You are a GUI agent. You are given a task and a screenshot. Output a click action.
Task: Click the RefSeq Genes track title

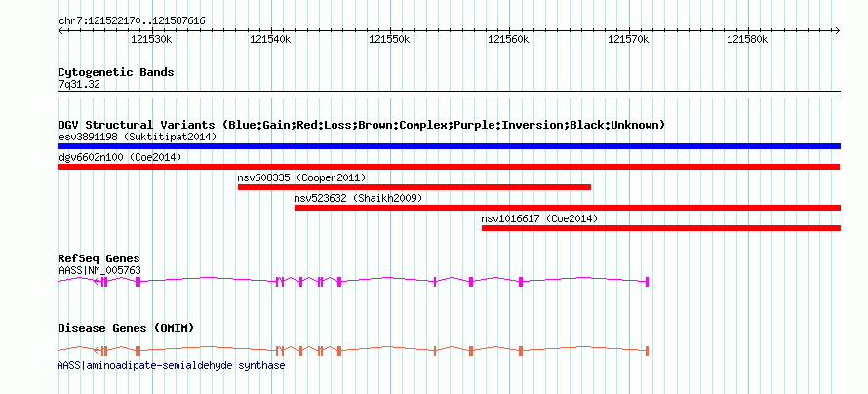click(99, 258)
